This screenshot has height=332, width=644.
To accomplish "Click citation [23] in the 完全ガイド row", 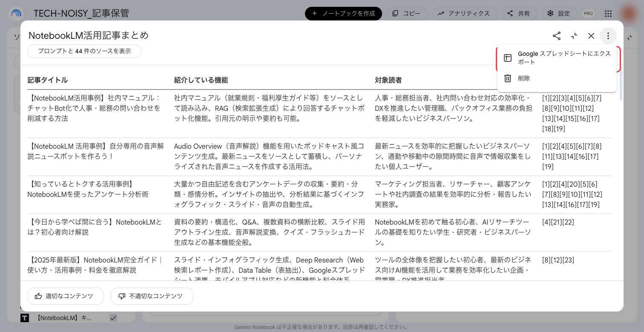I will 569,260.
